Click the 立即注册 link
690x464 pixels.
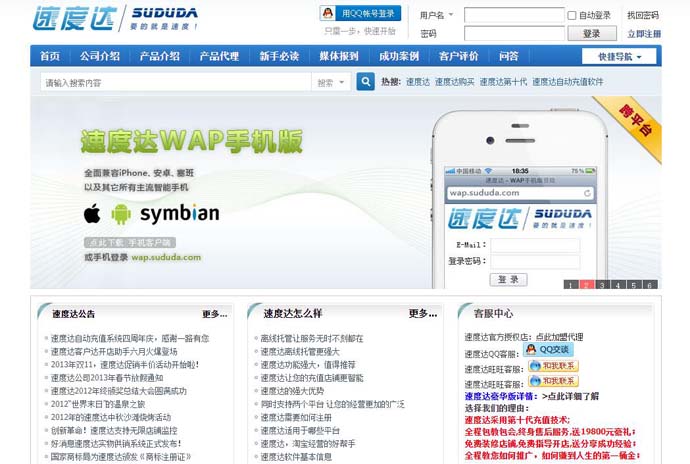[x=643, y=33]
